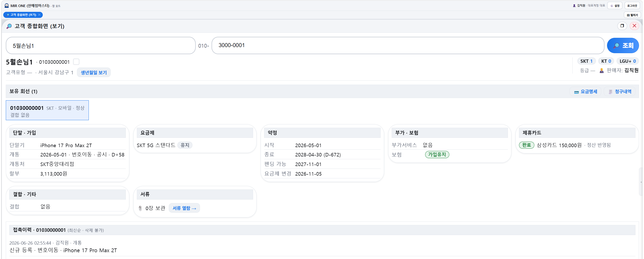This screenshot has width=644, height=259.
Task: Click contract start date 2026-05-01 in 약정
Action: (x=308, y=145)
